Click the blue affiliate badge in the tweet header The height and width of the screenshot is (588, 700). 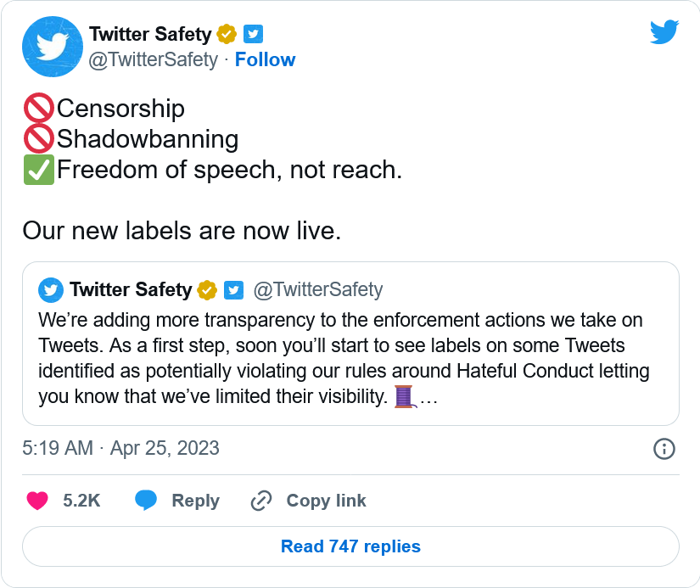pos(253,34)
